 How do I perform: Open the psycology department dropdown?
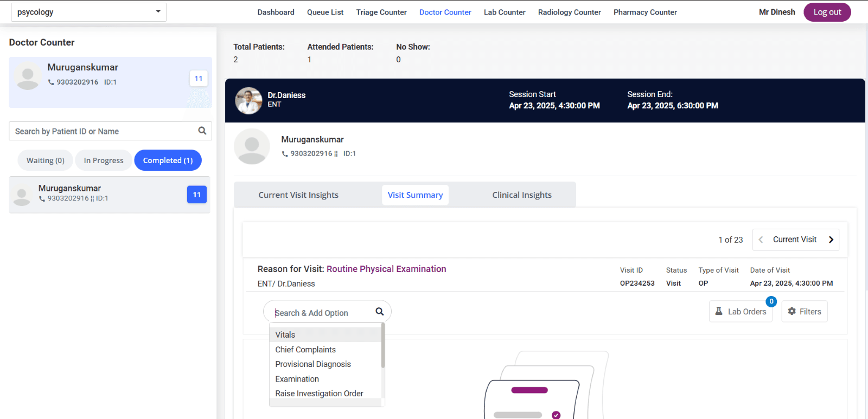pyautogui.click(x=89, y=12)
